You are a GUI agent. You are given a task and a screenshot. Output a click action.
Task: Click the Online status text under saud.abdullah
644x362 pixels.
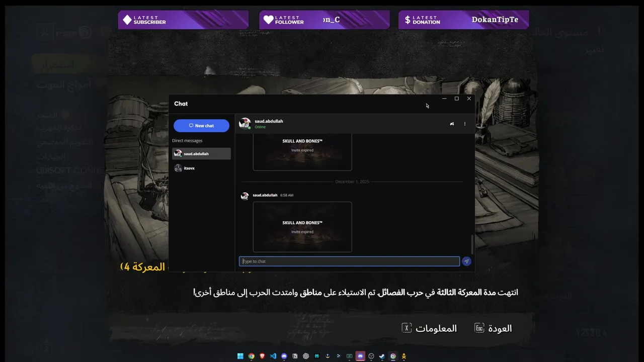[x=260, y=127]
